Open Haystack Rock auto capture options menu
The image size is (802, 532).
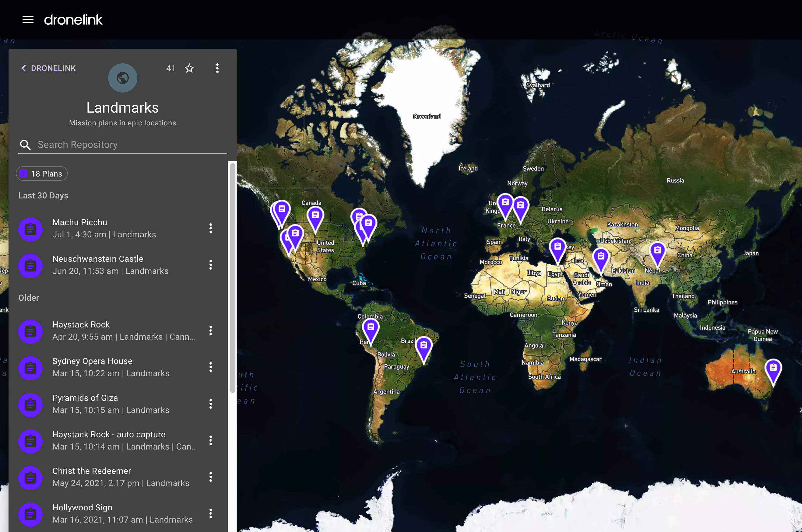[211, 440]
